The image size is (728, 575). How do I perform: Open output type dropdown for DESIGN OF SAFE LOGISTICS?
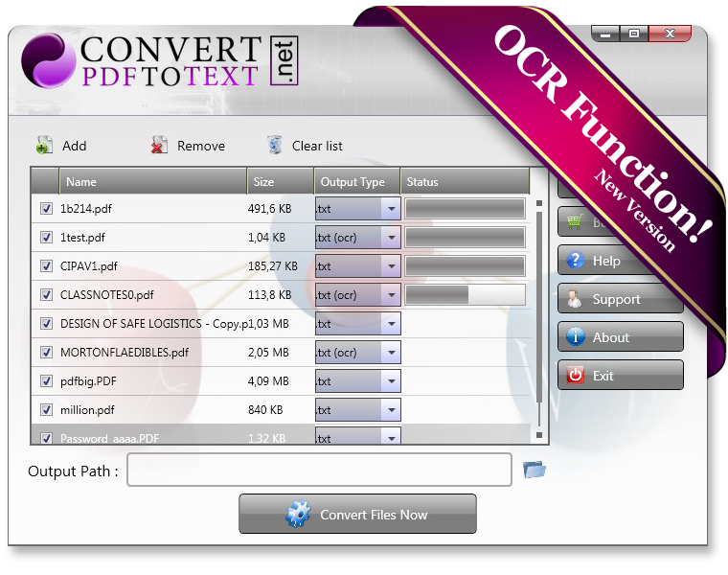[x=392, y=324]
